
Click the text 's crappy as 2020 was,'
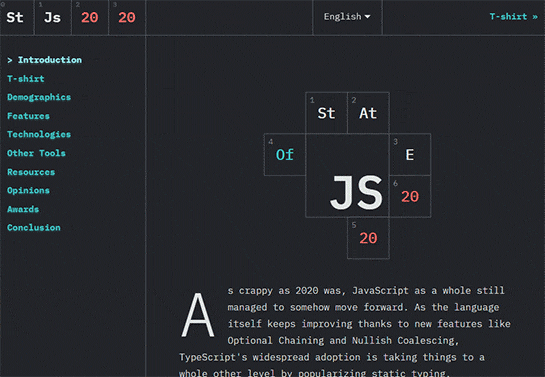[286, 290]
